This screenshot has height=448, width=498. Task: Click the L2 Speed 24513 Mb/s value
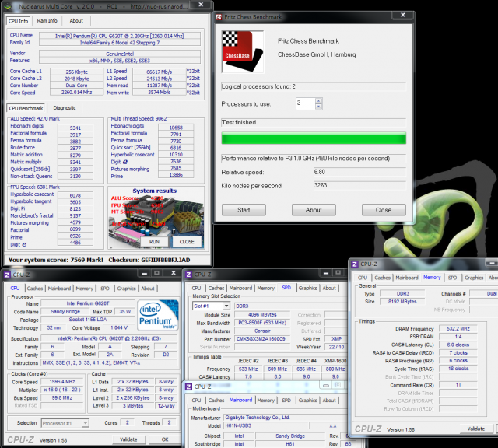[x=159, y=79]
